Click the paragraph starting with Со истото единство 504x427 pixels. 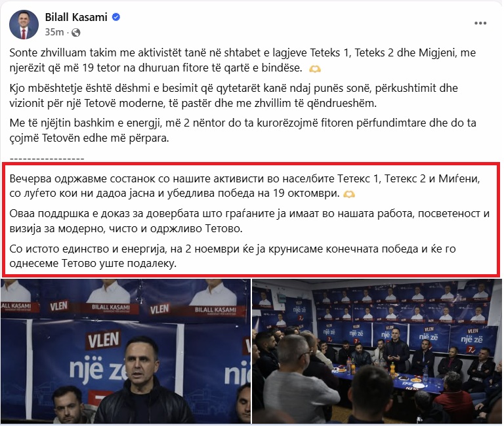coord(232,256)
